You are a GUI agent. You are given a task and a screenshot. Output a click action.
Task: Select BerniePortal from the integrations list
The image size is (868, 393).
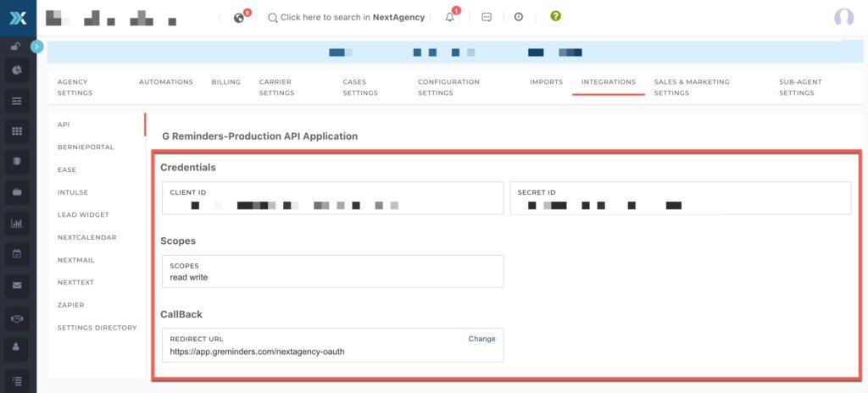pyautogui.click(x=86, y=147)
